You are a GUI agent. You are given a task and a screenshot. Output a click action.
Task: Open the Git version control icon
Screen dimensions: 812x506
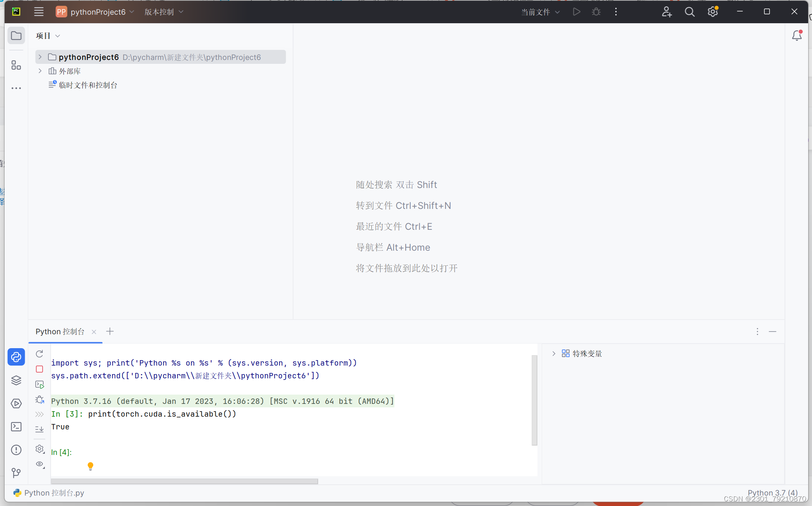(16, 473)
